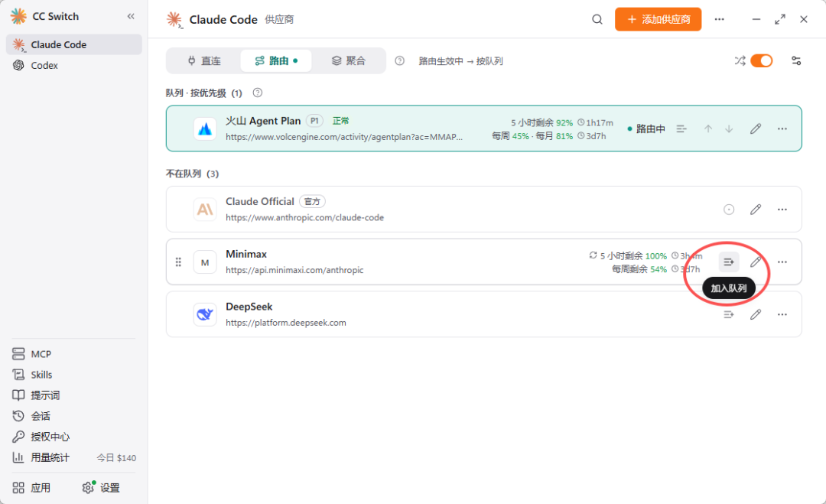Select Claude Code in the sidebar

pos(73,45)
